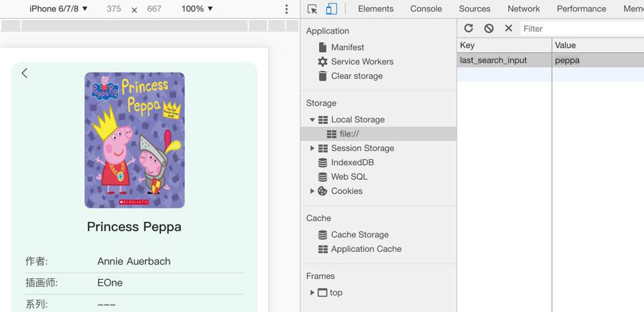
Task: Click the Session Storage grid icon
Action: [323, 148]
